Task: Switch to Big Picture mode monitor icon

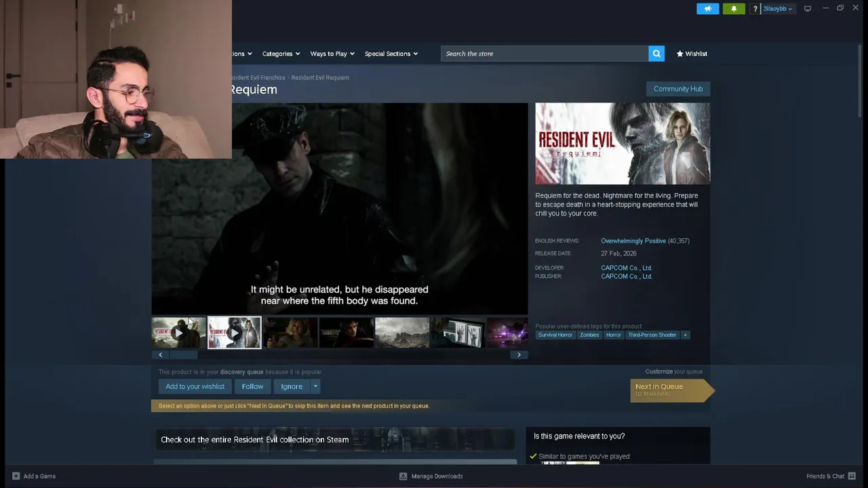Action: click(x=808, y=9)
